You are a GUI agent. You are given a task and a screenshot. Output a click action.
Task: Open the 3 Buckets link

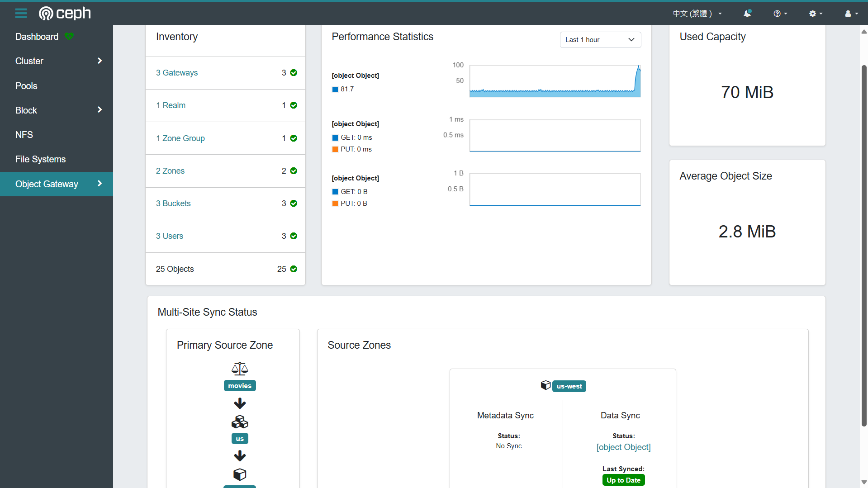173,204
